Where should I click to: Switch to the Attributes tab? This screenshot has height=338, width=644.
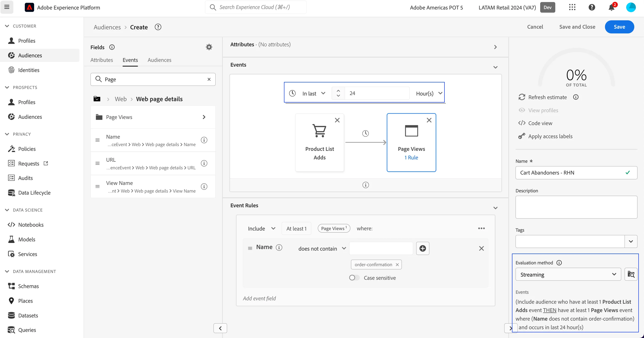click(102, 60)
